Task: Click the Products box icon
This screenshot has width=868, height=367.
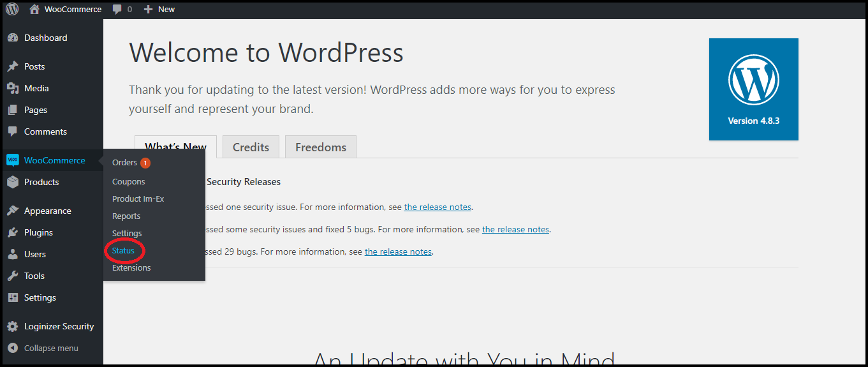Action: click(13, 183)
